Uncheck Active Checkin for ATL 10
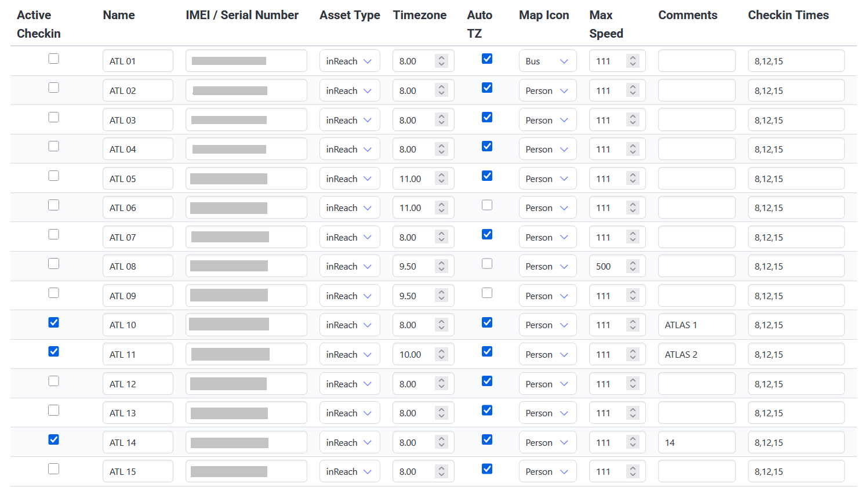The image size is (868, 487). pyautogui.click(x=53, y=322)
